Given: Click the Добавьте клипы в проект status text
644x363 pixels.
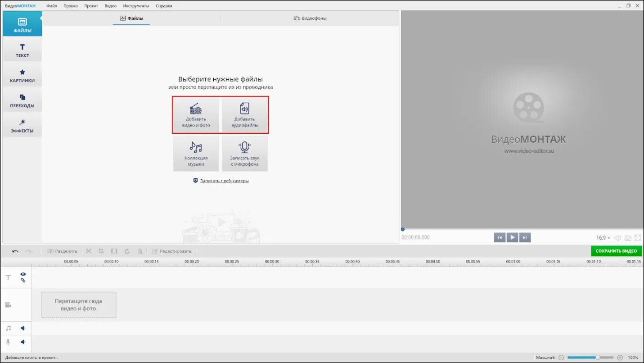Looking at the screenshot, I should click(x=32, y=358).
